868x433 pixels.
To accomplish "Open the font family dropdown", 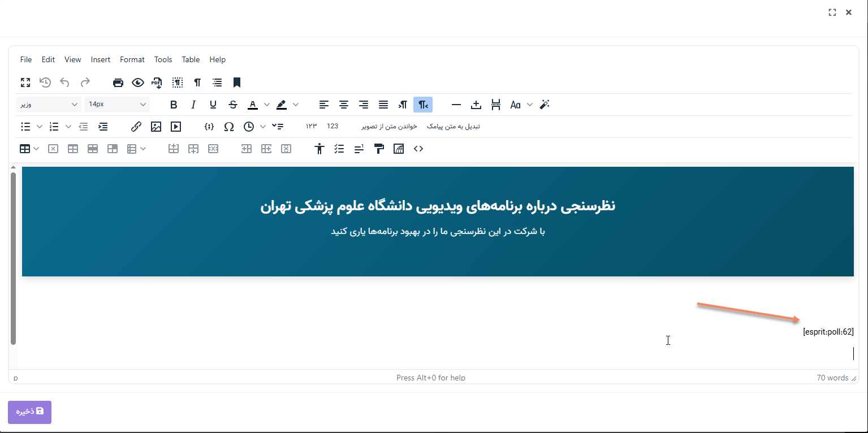I will [x=49, y=105].
